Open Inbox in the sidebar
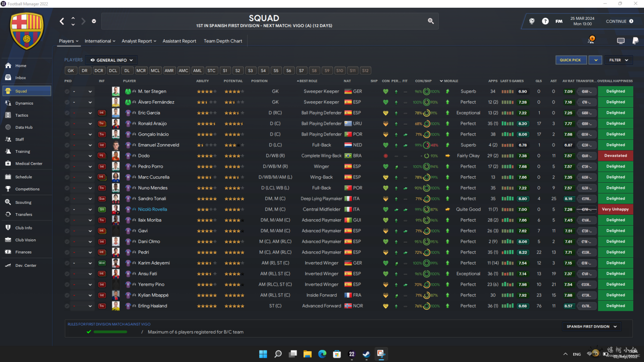 [x=21, y=78]
